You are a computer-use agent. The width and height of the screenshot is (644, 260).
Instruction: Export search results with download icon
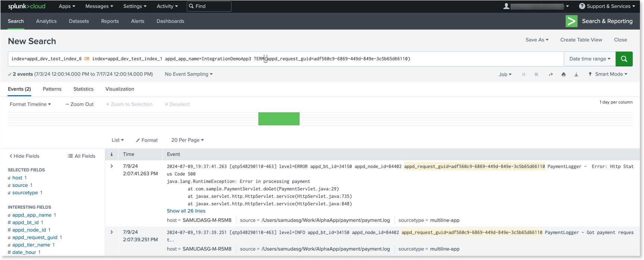point(576,75)
